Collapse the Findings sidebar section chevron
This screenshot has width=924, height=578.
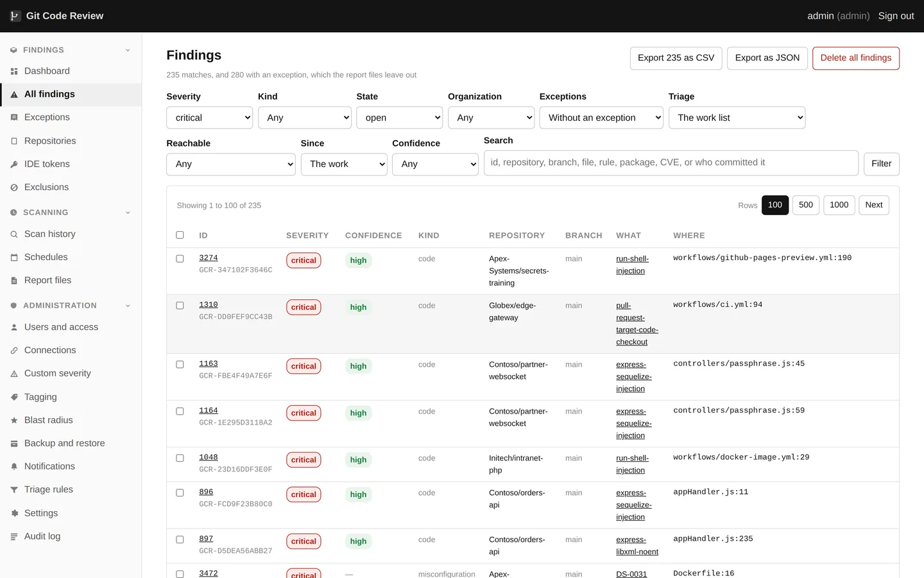click(x=128, y=50)
